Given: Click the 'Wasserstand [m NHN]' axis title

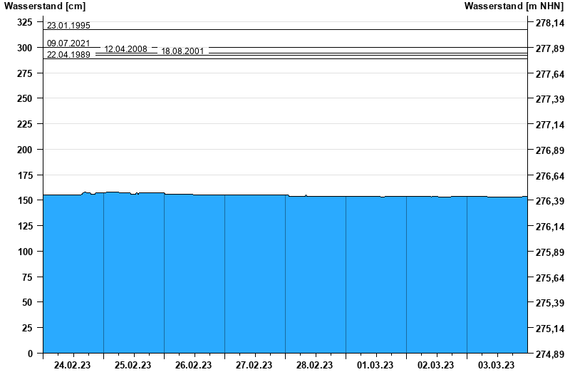Looking at the screenshot, I should point(514,6).
